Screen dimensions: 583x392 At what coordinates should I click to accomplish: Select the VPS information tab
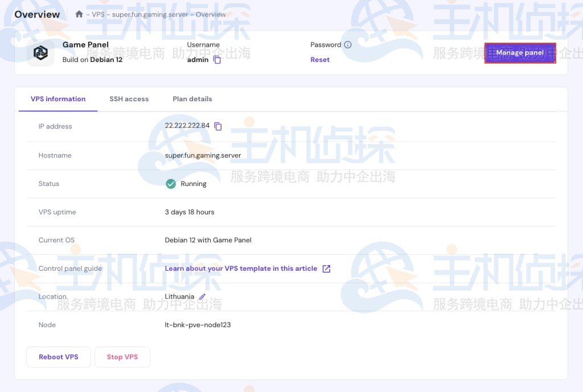(x=58, y=98)
